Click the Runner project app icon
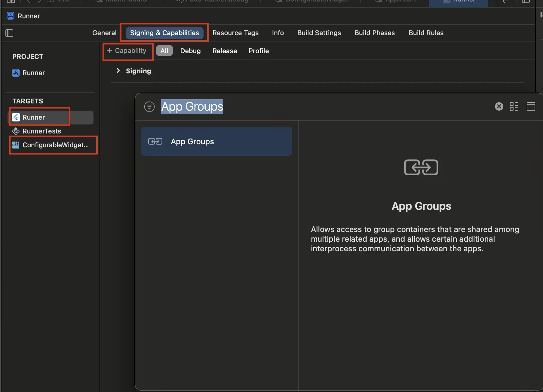Screen dimensions: 543x392 (15, 73)
